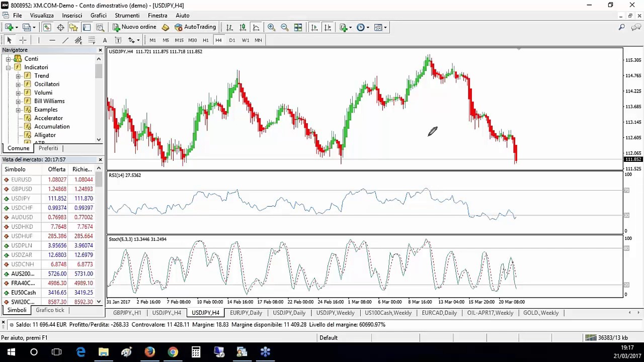Tile chart windows with the grid icon
644x362 pixels.
tap(298, 27)
